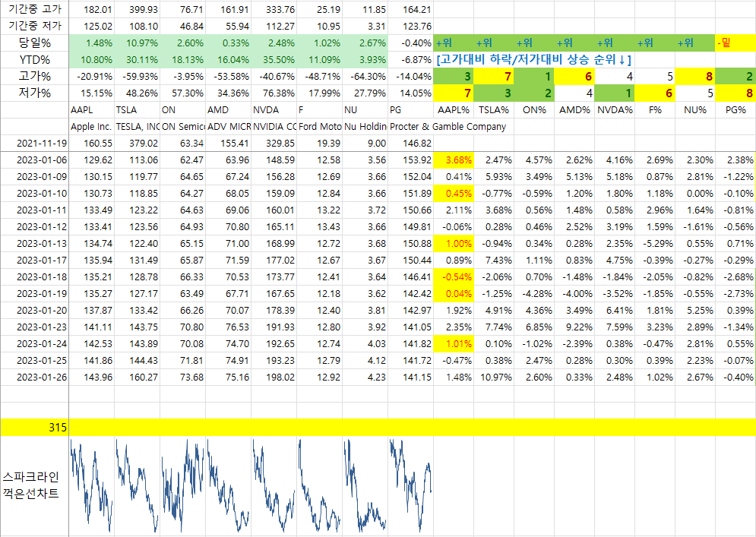The image size is (756, 537).
Task: Select the 2023-01-26 date cell
Action: [35, 377]
